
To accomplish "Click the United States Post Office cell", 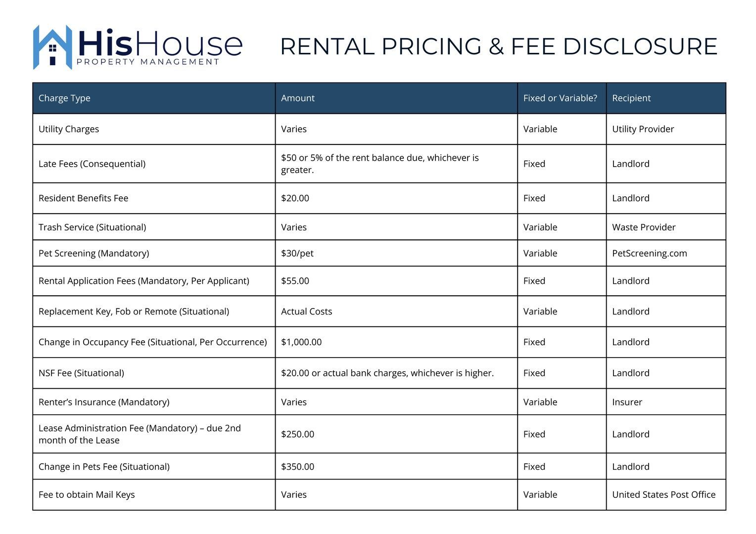I will (x=663, y=494).
